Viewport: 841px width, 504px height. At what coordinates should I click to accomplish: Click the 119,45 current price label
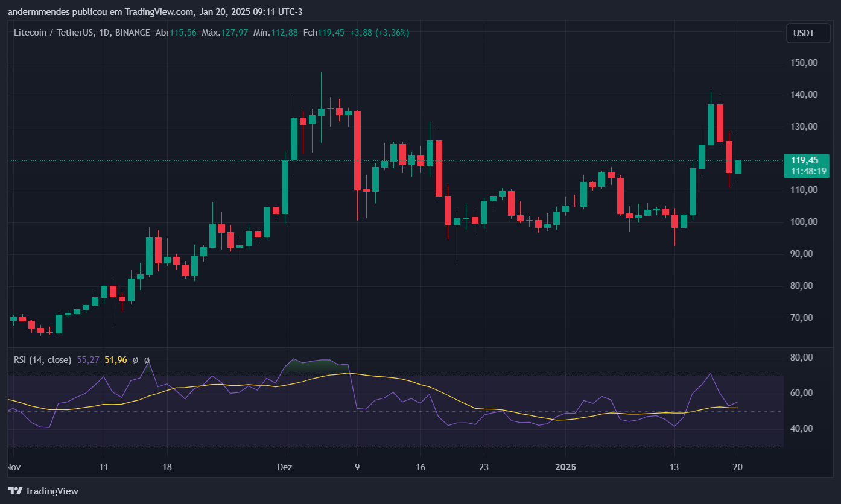[x=804, y=160]
